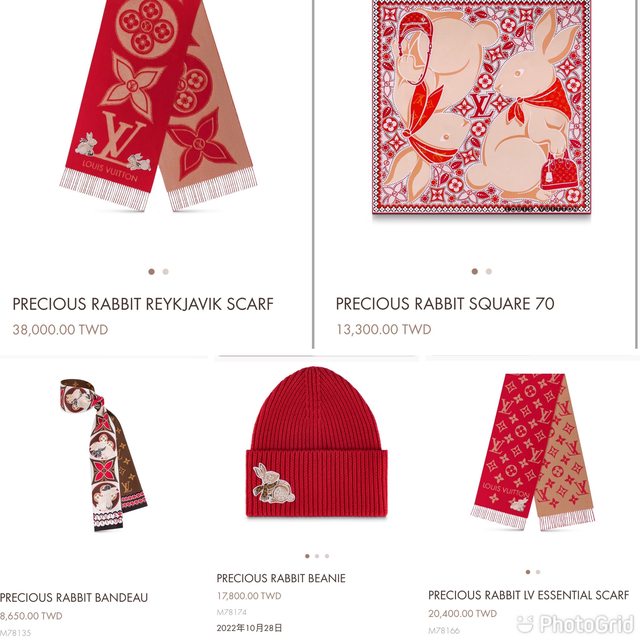Click the PRECIOUS RABBIT REYKJAVIK SCARF title
The image size is (640, 640).
pyautogui.click(x=143, y=304)
